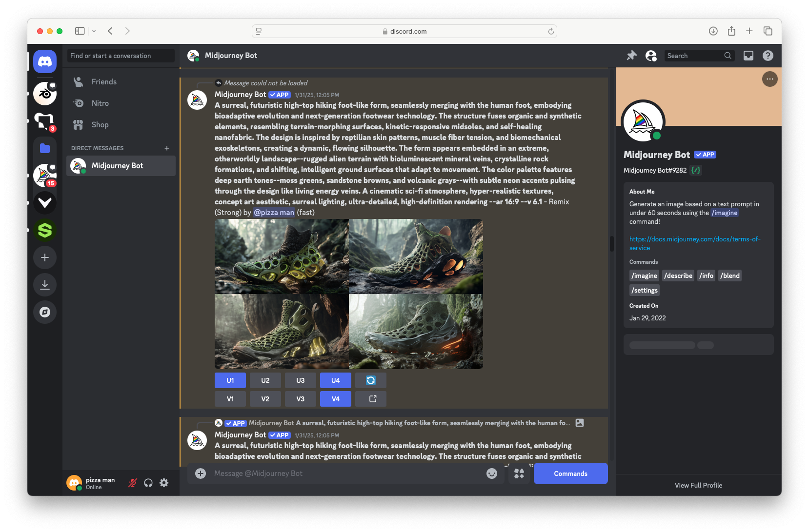Open User Settings gear

[164, 483]
